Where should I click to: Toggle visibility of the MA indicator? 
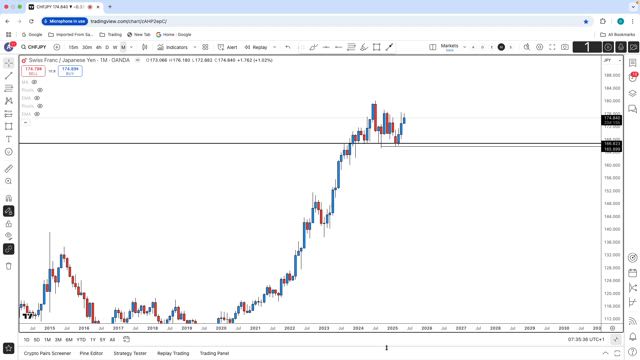(x=34, y=82)
